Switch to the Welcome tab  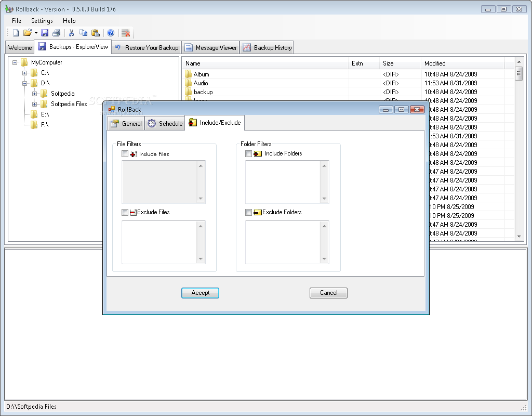pyautogui.click(x=20, y=47)
